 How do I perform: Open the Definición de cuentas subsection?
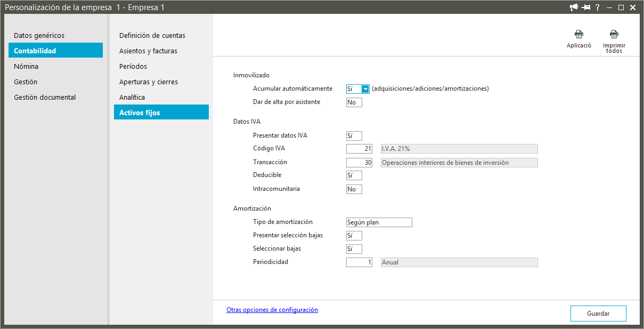pyautogui.click(x=152, y=35)
